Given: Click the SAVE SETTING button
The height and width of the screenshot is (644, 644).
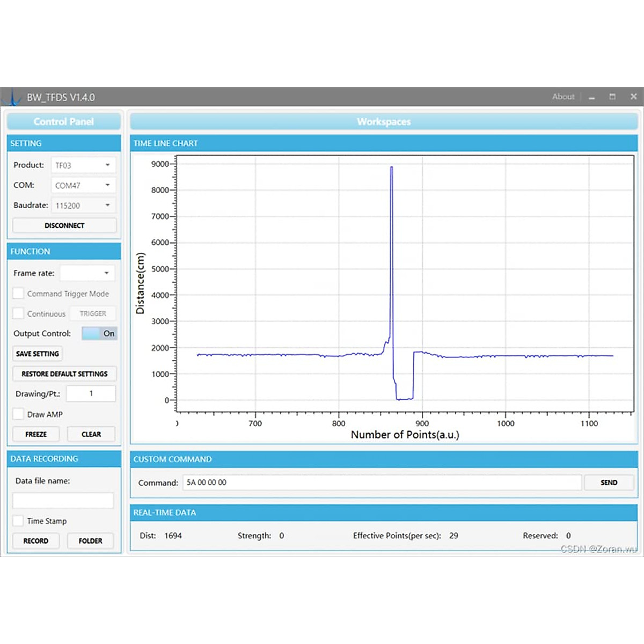Looking at the screenshot, I should 38,354.
